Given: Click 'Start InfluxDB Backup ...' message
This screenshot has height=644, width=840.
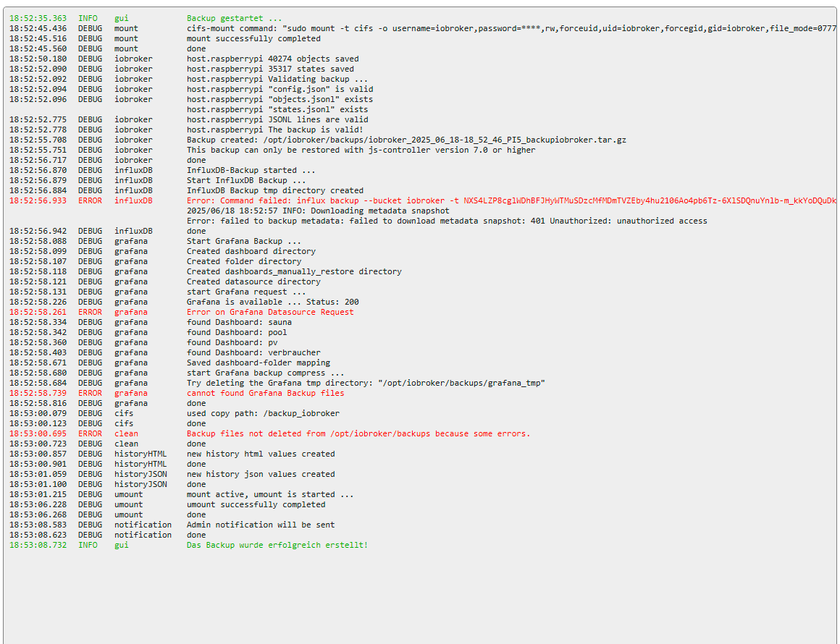Looking at the screenshot, I should (x=246, y=181).
